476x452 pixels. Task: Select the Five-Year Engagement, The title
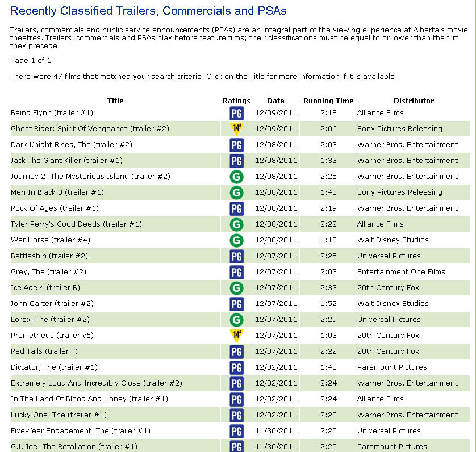point(81,430)
